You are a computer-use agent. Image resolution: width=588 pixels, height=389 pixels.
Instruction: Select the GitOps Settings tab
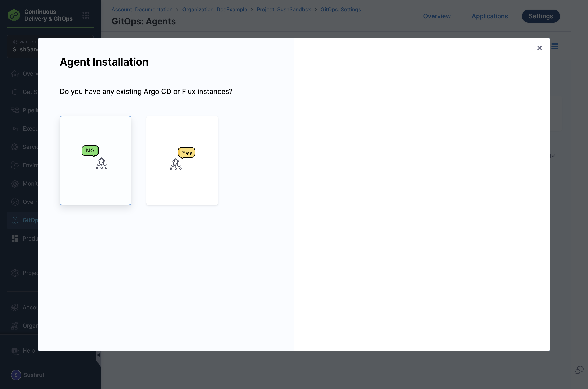[x=541, y=16]
